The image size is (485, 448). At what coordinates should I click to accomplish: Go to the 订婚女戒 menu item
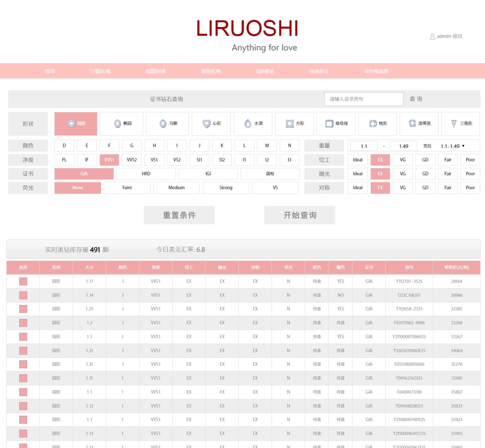100,71
